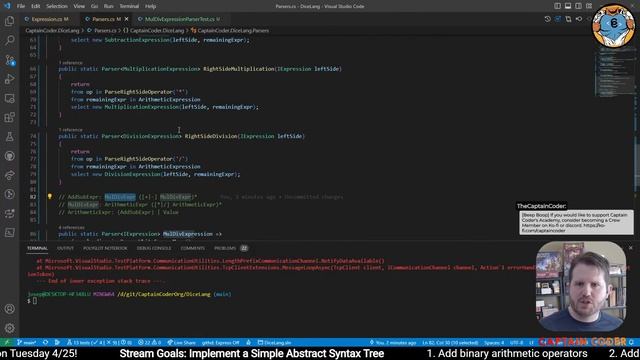Image resolution: width=640 pixels, height=360 pixels.
Task: Open the Live Share view in activity bar
Action: pyautogui.click(x=9, y=175)
